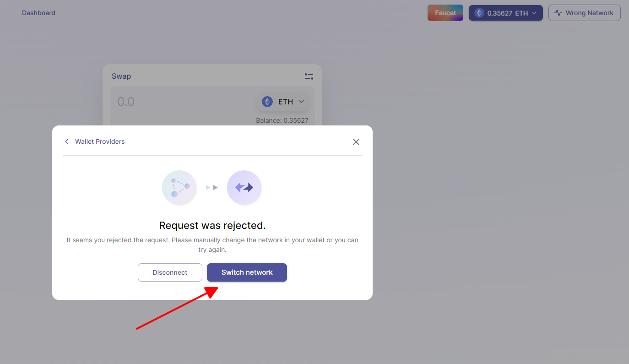Click the Balance: 0.35627 text
This screenshot has height=364, width=629.
click(282, 120)
